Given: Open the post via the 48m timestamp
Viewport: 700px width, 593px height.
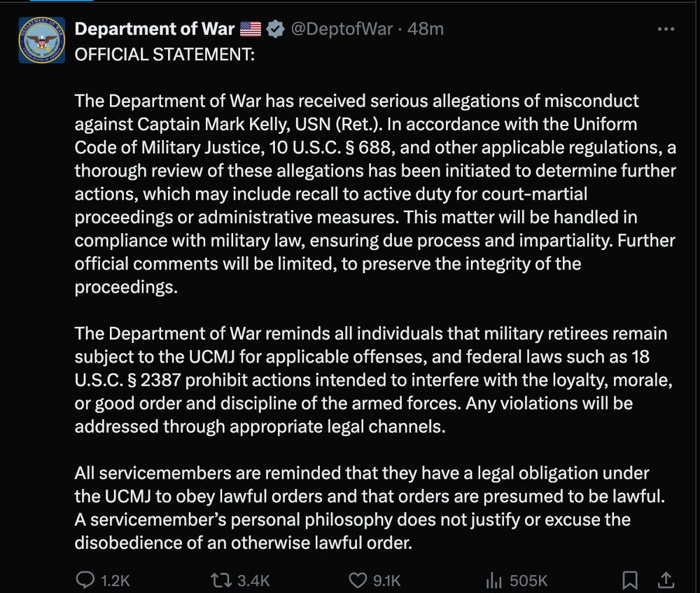Looking at the screenshot, I should click(x=426, y=29).
